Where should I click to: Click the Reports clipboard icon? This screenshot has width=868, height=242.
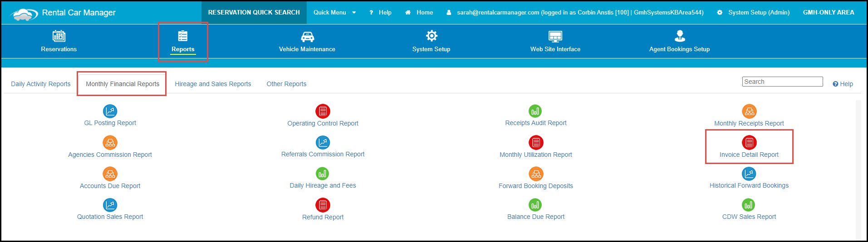point(183,36)
